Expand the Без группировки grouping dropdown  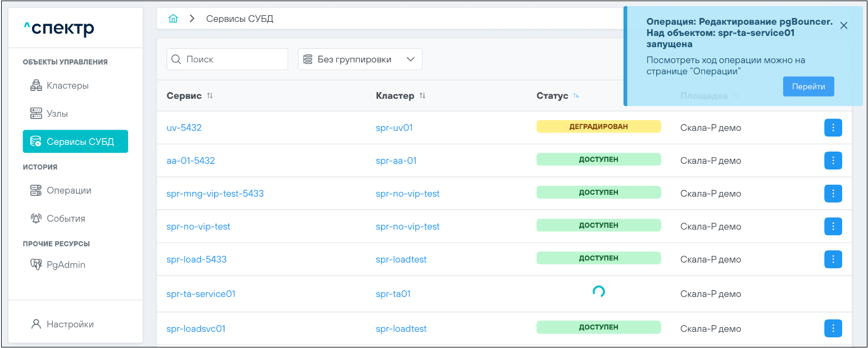[x=360, y=59]
